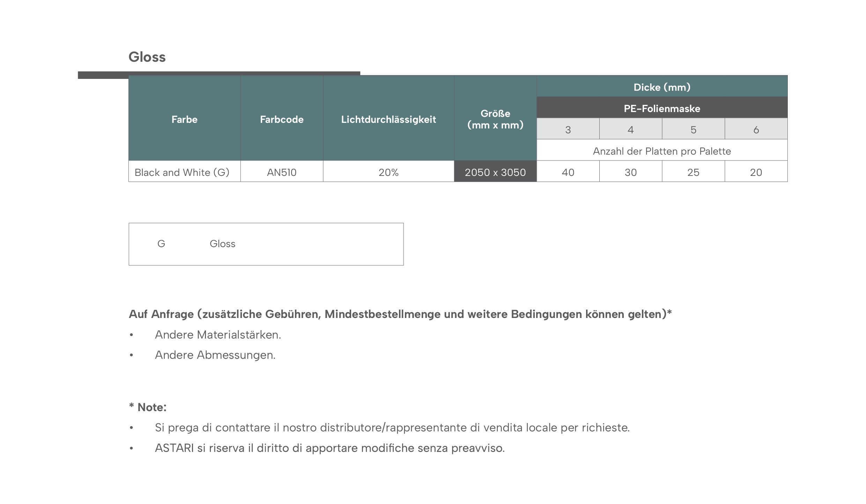
Task: Select the 'Farbe' column header
Action: click(x=184, y=118)
